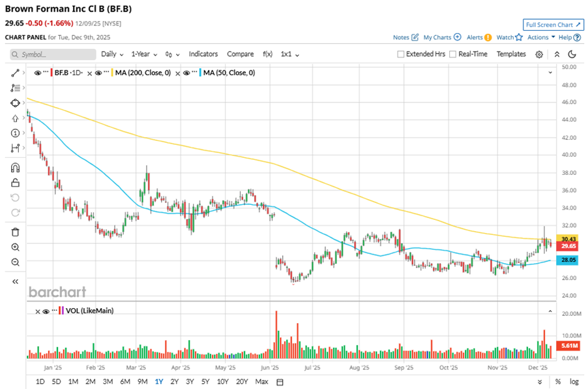Open the 1-Year period dropdown
The image size is (588, 389).
click(x=144, y=54)
